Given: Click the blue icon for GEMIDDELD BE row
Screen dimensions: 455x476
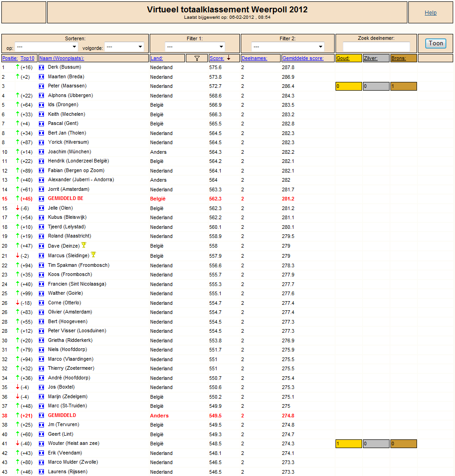Looking at the screenshot, I should (42, 199).
